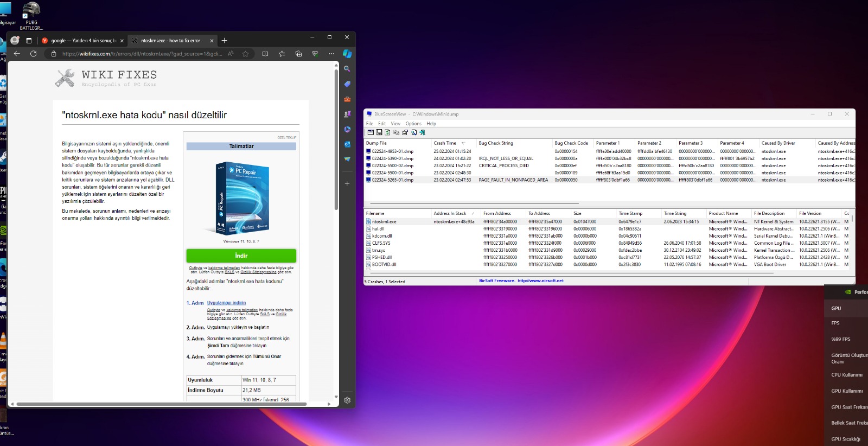Click the browser horizontal scrollbar
The height and width of the screenshot is (446, 868).
(x=163, y=404)
